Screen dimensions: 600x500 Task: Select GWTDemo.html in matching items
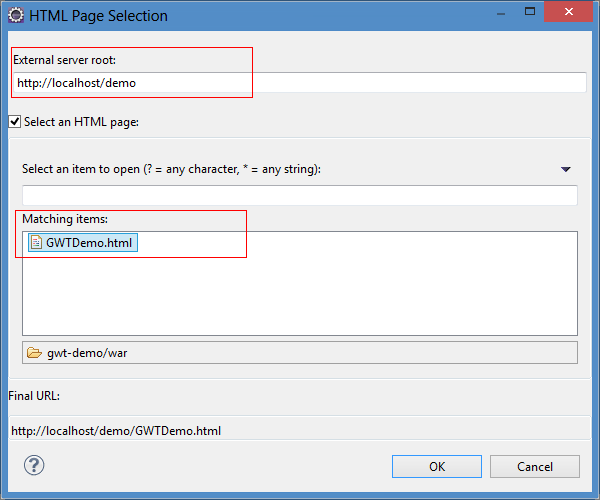[x=83, y=243]
